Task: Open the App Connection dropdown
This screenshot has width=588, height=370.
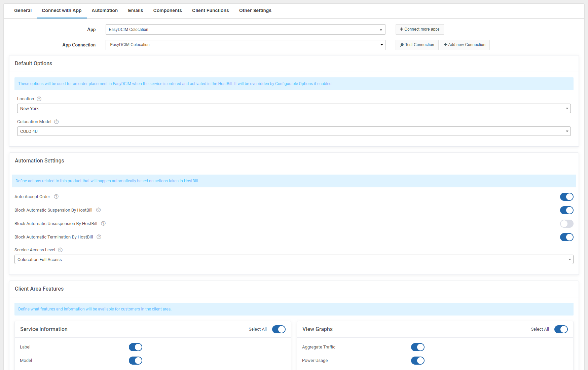Action: (x=245, y=45)
